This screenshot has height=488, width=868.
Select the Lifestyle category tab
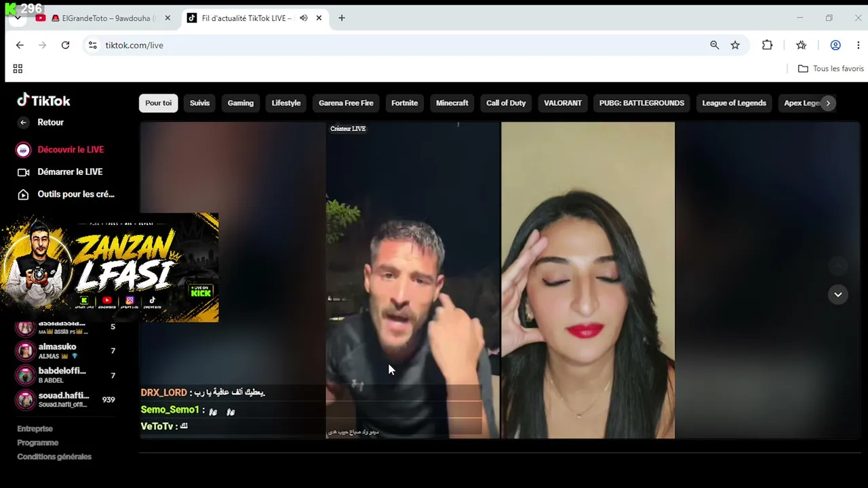coord(286,103)
